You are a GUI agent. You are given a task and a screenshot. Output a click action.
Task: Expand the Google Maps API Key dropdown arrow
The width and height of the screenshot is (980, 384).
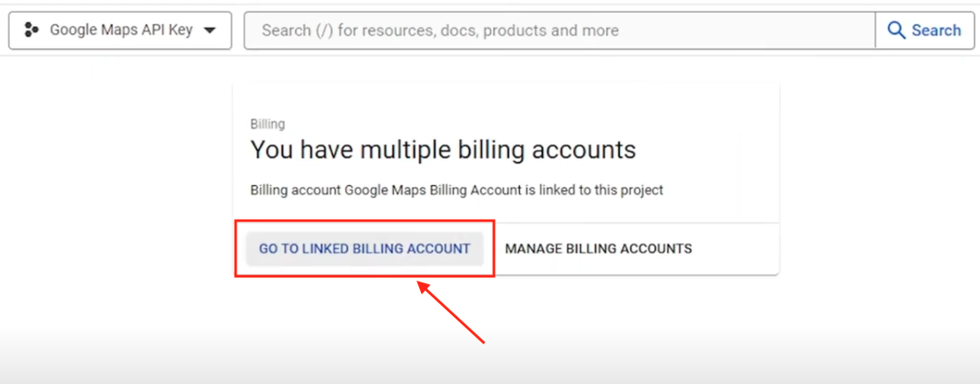pos(209,30)
